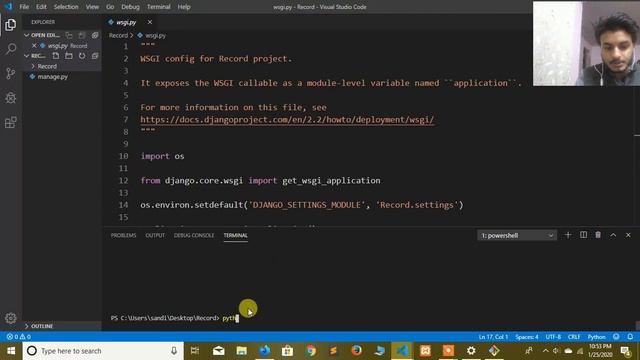Screen dimensions: 640x360
Task: Open the Help menu
Action: tap(184, 7)
